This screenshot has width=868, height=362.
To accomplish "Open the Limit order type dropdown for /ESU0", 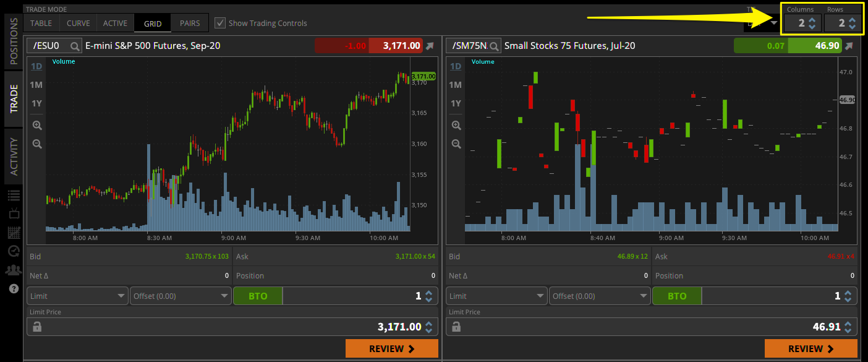I will pyautogui.click(x=77, y=296).
